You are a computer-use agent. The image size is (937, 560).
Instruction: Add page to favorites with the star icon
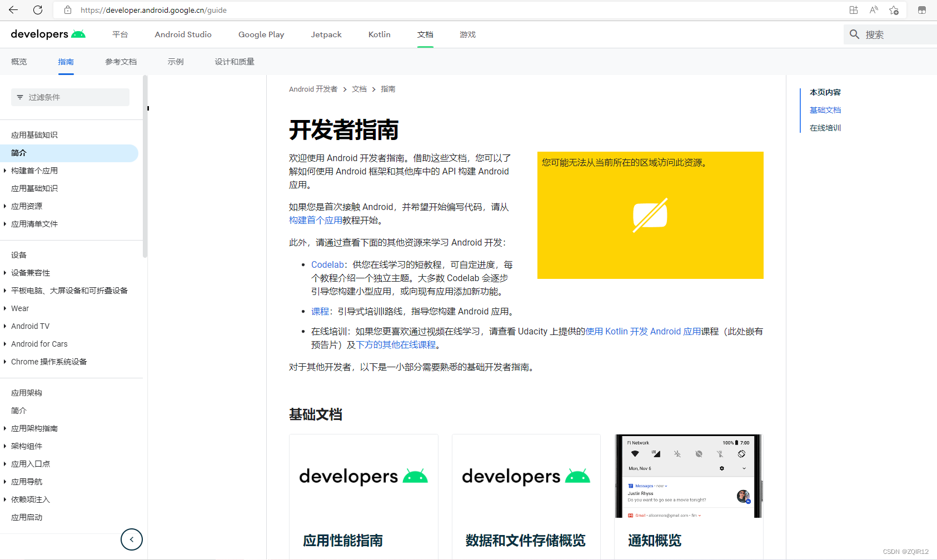click(894, 9)
